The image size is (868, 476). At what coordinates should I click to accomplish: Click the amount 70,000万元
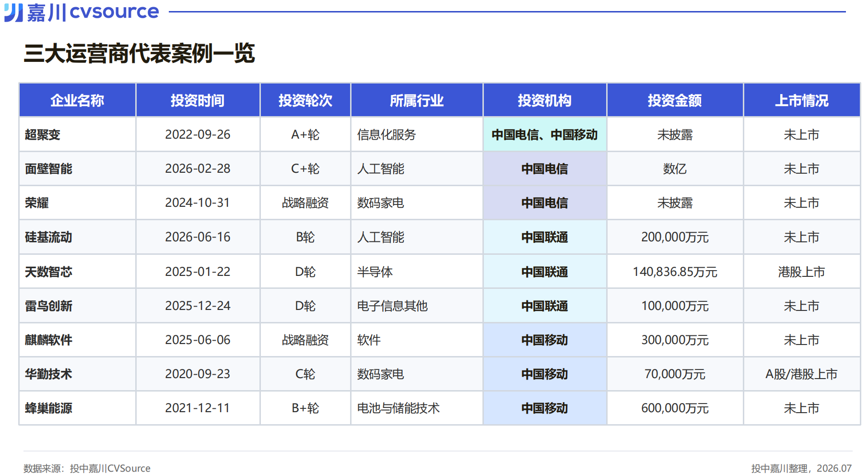675,374
